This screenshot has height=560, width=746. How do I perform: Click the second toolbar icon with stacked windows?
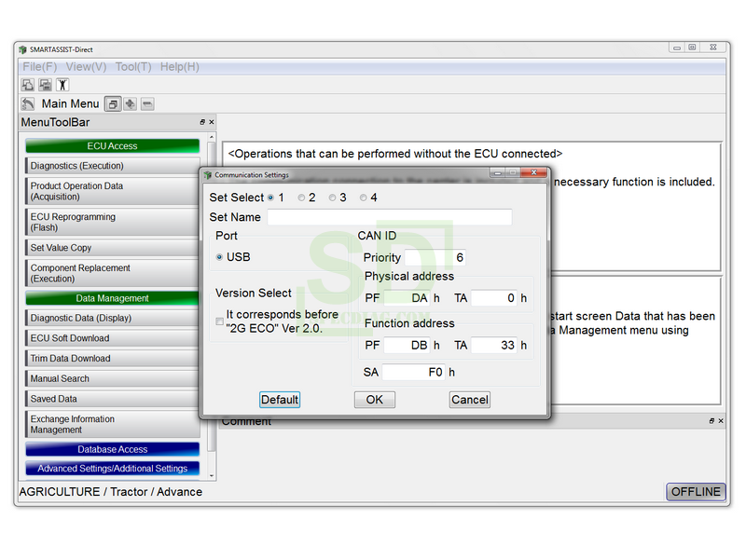click(45, 85)
